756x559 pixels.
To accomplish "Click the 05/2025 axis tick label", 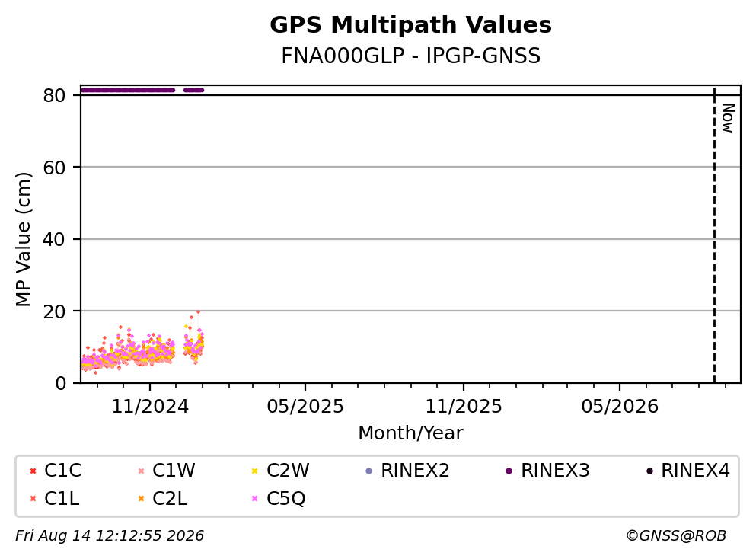I will [305, 407].
